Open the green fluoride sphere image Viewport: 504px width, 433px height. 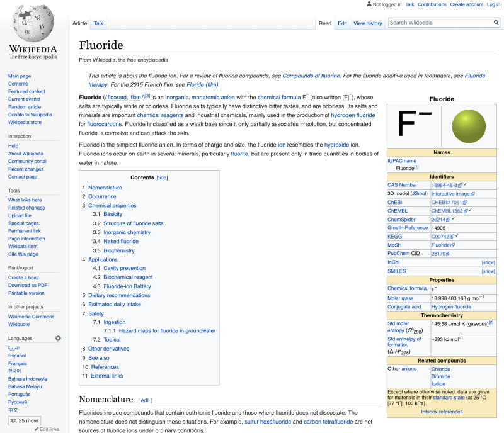point(469,127)
